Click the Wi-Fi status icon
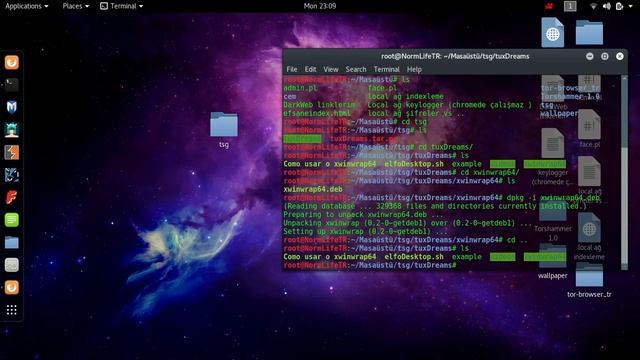The width and height of the screenshot is (640, 360). (593, 6)
